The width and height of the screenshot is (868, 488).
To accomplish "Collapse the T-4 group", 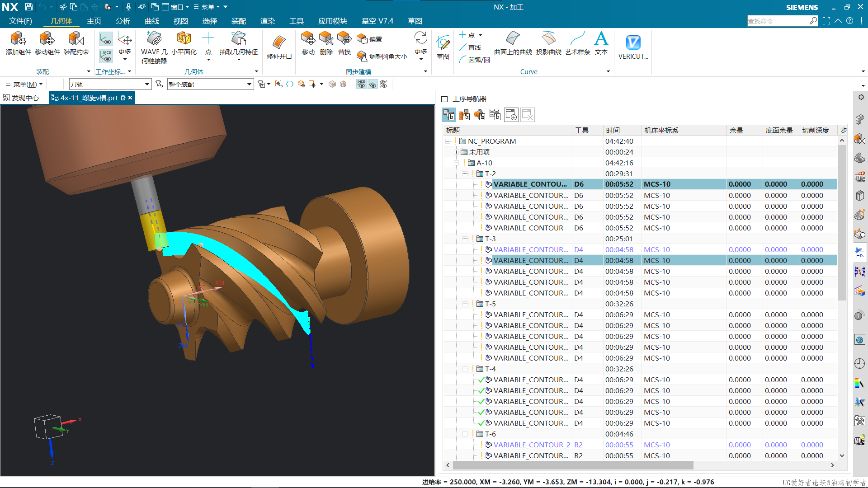I will pos(465,369).
